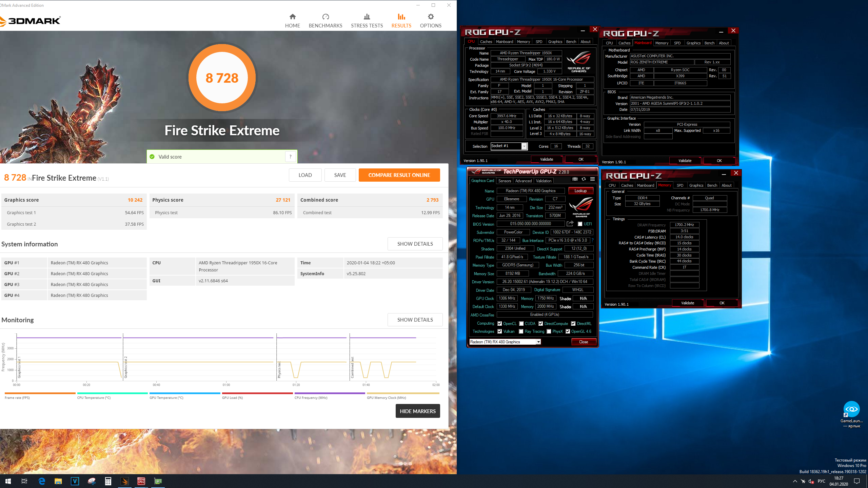The image size is (868, 488).
Task: Click the Lookup button in GPU-Z
Action: click(580, 191)
